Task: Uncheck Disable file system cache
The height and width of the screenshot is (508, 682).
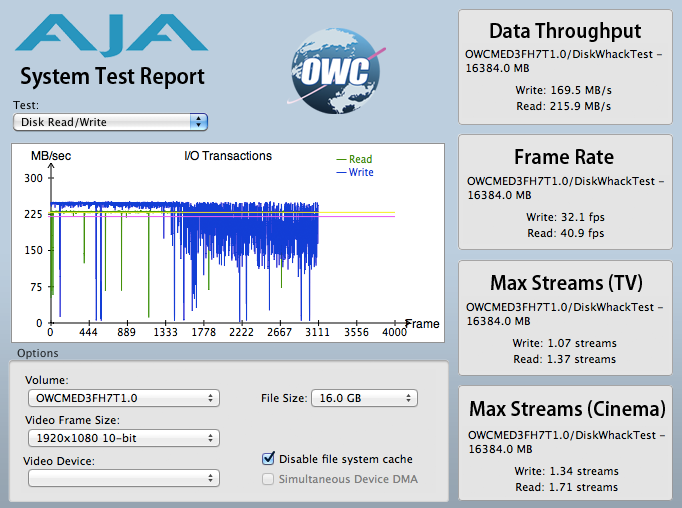Action: coord(268,459)
